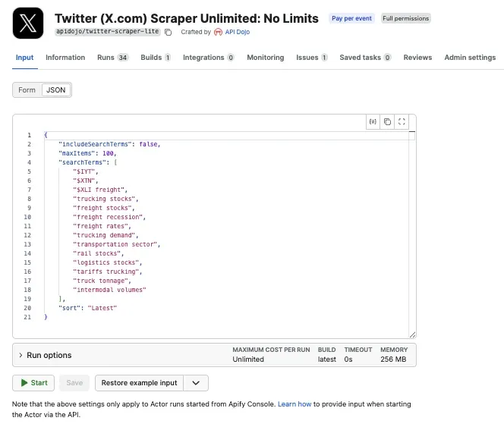The width and height of the screenshot is (504, 427).
Task: Click Restore example input
Action: [x=139, y=383]
